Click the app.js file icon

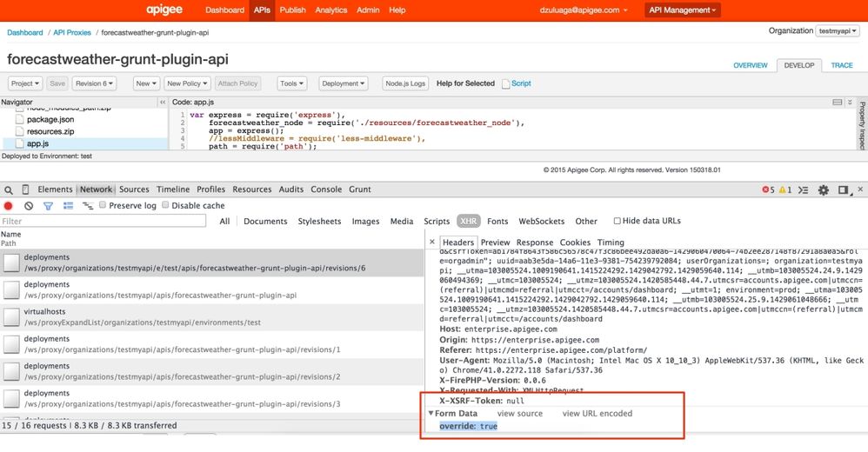coord(20,143)
